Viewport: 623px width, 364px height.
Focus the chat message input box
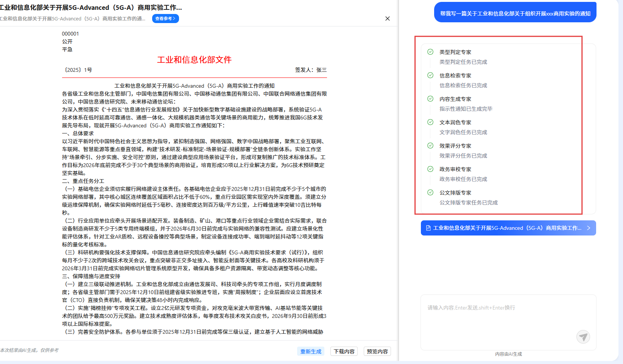tap(500, 318)
